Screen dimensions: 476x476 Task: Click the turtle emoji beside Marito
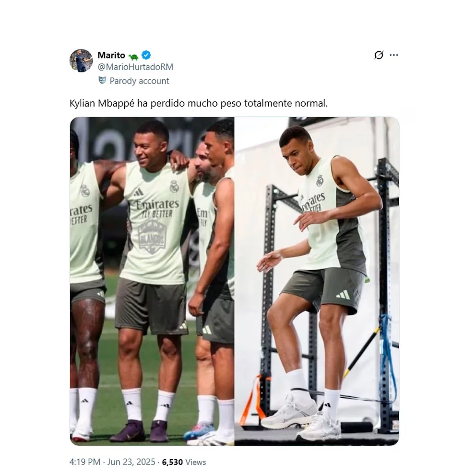133,56
